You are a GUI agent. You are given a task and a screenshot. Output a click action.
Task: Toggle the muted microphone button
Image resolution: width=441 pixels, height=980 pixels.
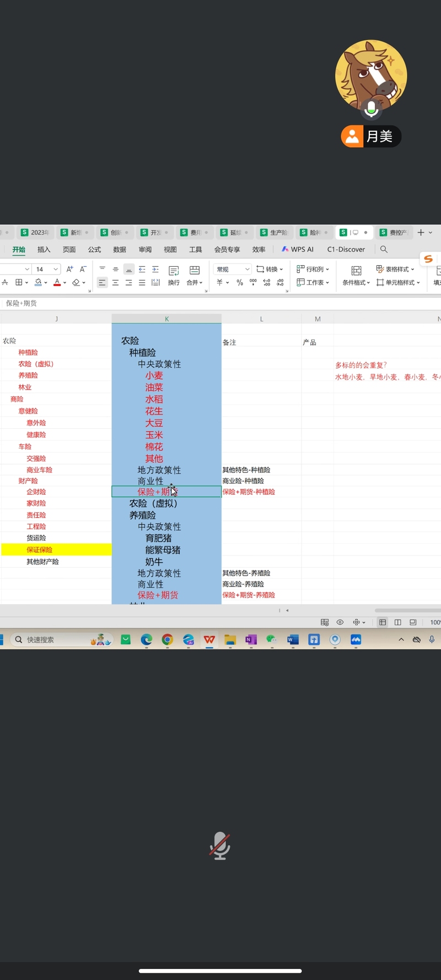tap(220, 846)
